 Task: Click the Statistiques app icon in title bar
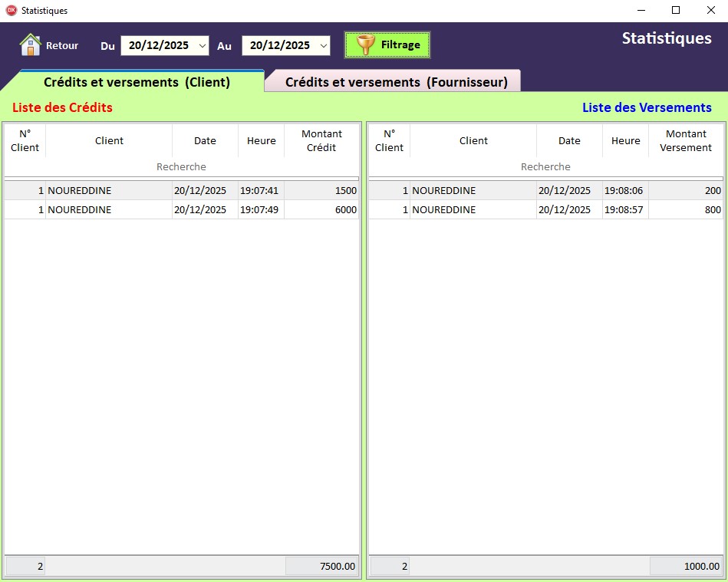pos(11,11)
